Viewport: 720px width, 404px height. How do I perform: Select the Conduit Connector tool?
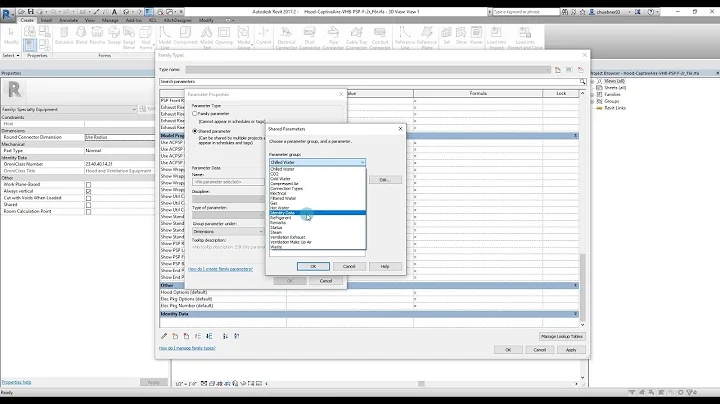click(380, 38)
